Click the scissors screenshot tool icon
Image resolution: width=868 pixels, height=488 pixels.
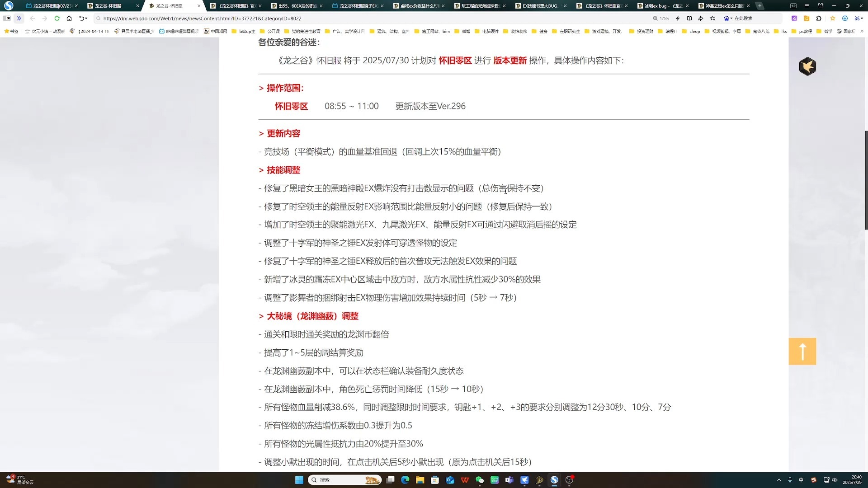tap(858, 19)
